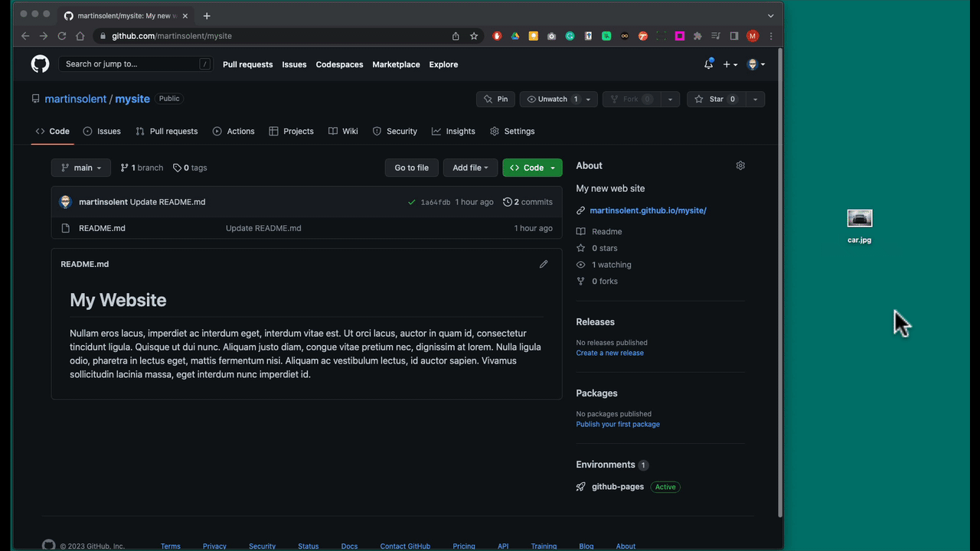The height and width of the screenshot is (551, 980).
Task: Open the Actions tab
Action: coord(234,132)
